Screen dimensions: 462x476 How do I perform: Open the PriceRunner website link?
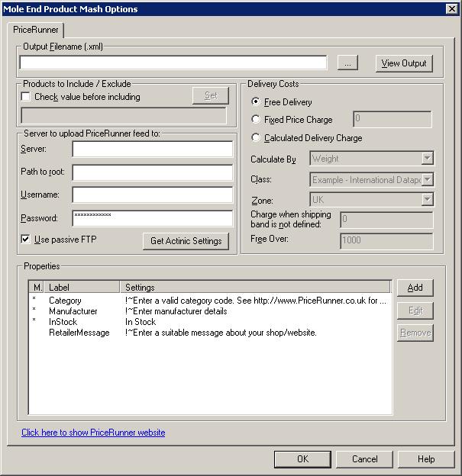coord(93,433)
